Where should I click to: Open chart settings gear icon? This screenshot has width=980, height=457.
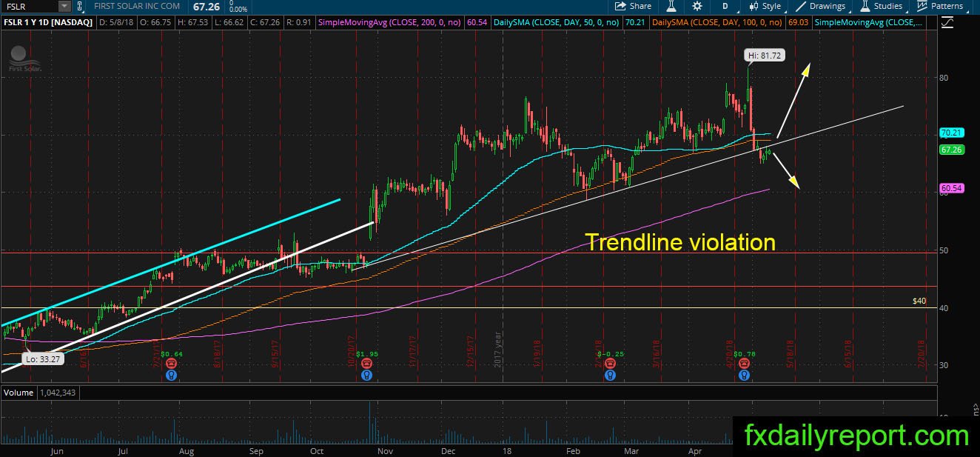pos(697,6)
